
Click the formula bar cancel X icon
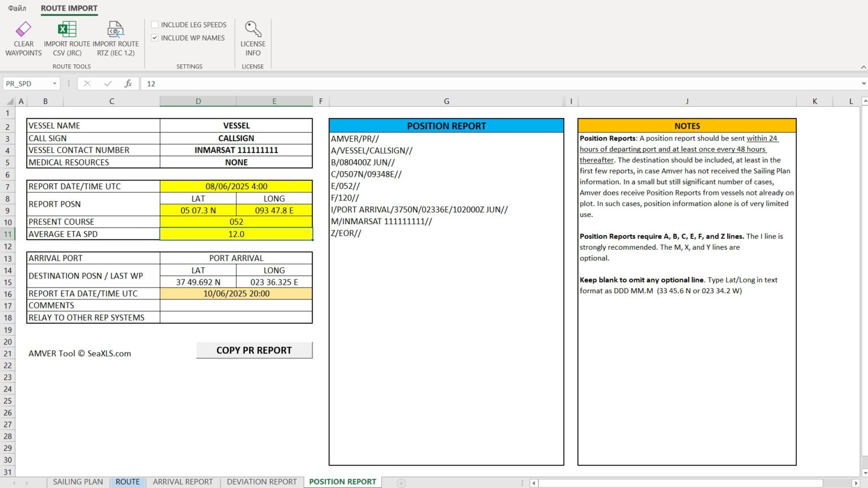point(88,83)
